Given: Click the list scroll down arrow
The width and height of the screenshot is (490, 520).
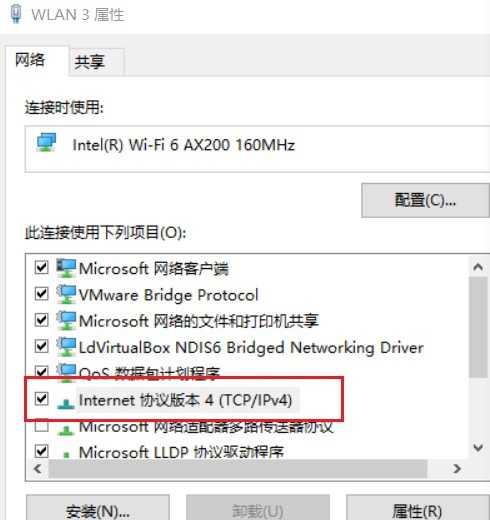Looking at the screenshot, I should point(478,447).
